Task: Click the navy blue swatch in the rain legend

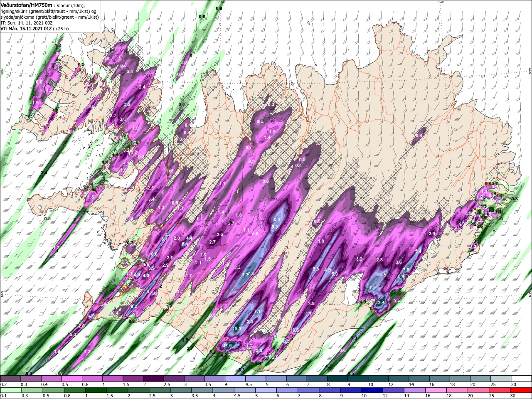Action: (x=372, y=390)
